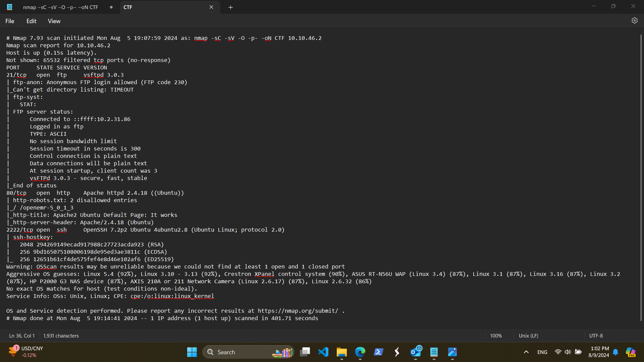The image size is (644, 362).
Task: Click the UTF-8 encoding indicator
Action: [x=596, y=336]
